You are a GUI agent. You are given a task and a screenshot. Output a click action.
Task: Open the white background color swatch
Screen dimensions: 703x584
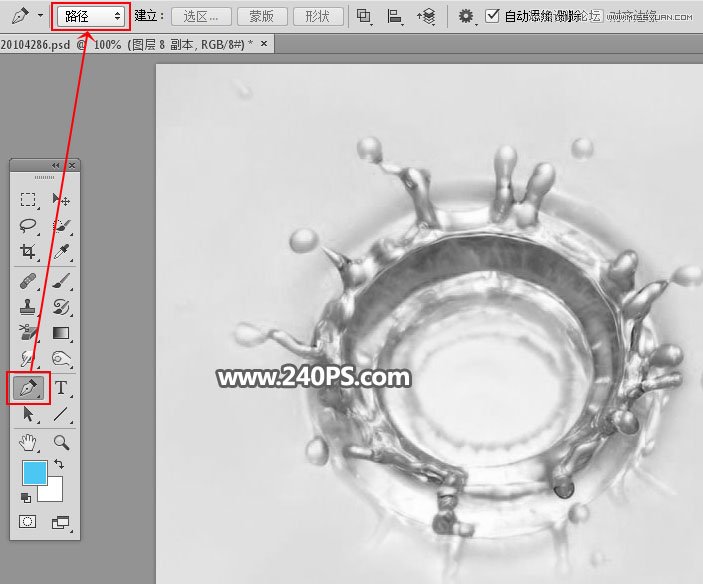(53, 492)
